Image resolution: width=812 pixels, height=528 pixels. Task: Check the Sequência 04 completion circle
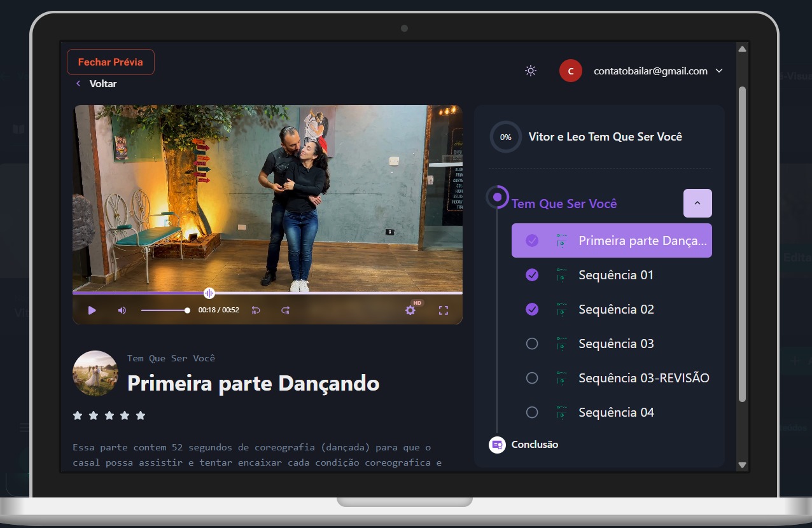click(x=532, y=412)
